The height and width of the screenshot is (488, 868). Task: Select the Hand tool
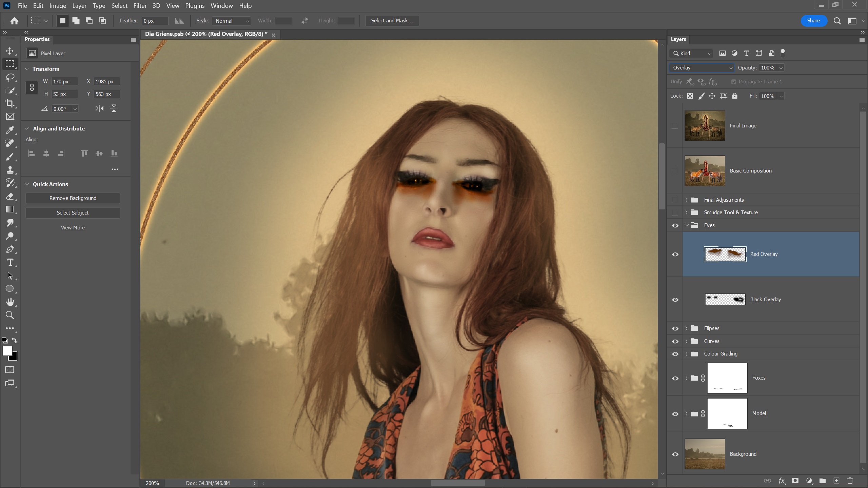10,302
